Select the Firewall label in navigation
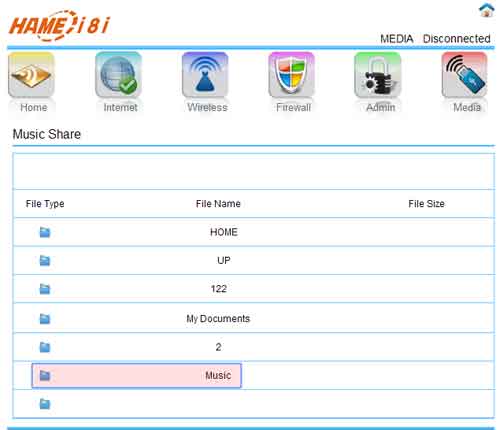 tap(293, 107)
